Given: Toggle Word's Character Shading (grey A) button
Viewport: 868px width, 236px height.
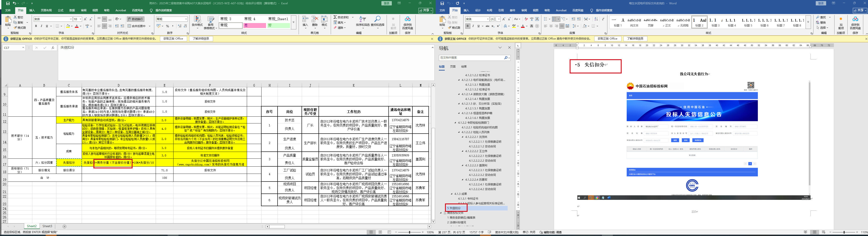Looking at the screenshot, I should [532, 26].
